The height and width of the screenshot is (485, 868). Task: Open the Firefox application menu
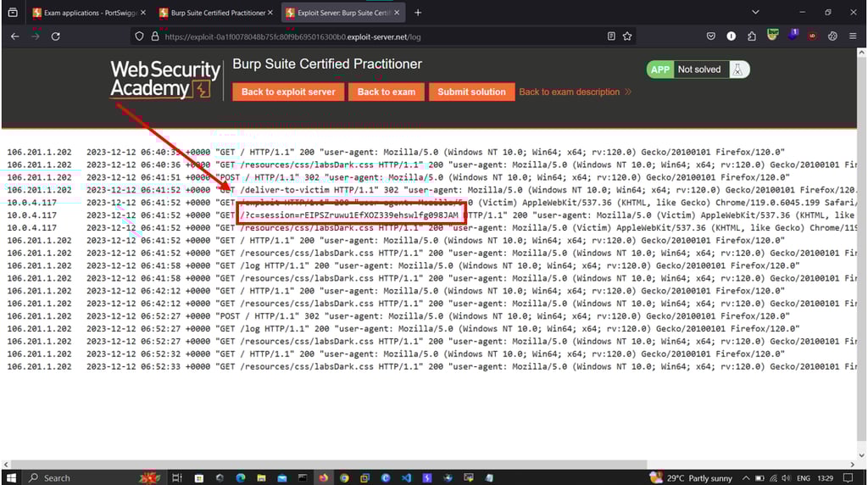[x=853, y=36]
